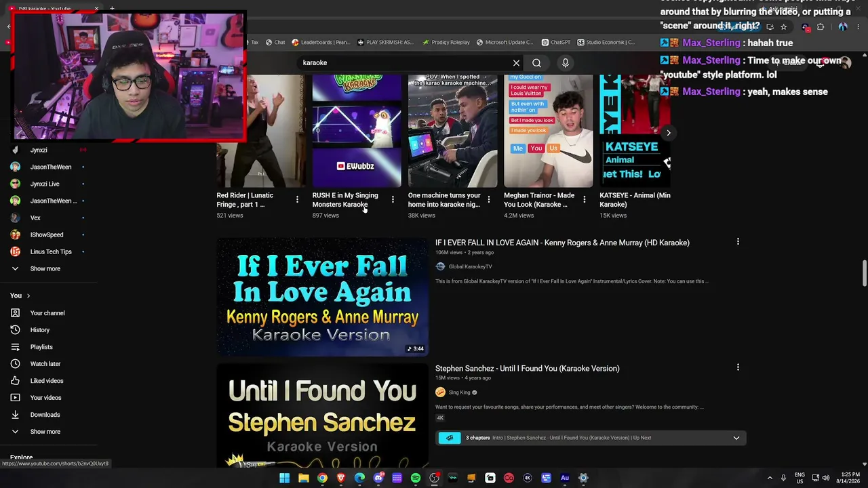This screenshot has height=488, width=868.
Task: Show next Shorts with the right arrow
Action: point(668,133)
